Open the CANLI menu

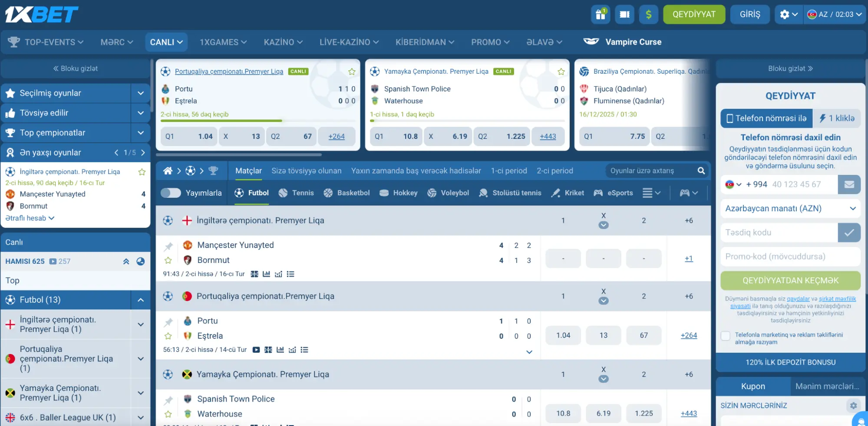(166, 42)
